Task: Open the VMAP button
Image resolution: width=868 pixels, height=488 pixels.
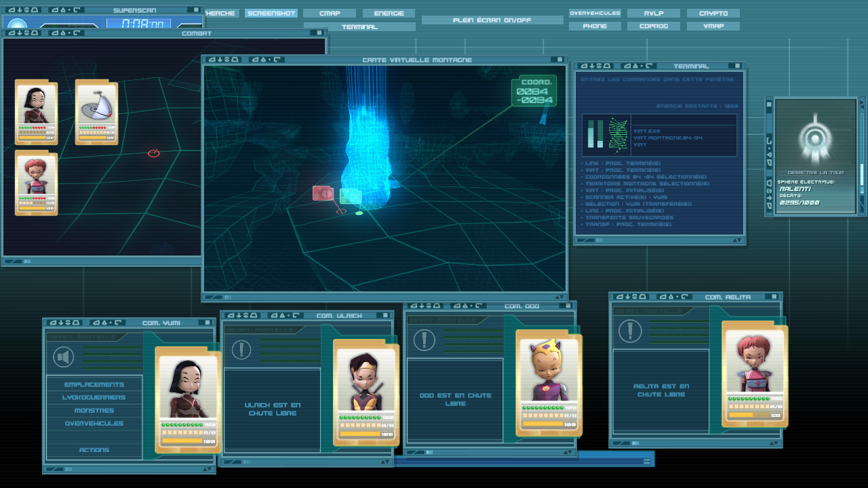Action: point(713,26)
